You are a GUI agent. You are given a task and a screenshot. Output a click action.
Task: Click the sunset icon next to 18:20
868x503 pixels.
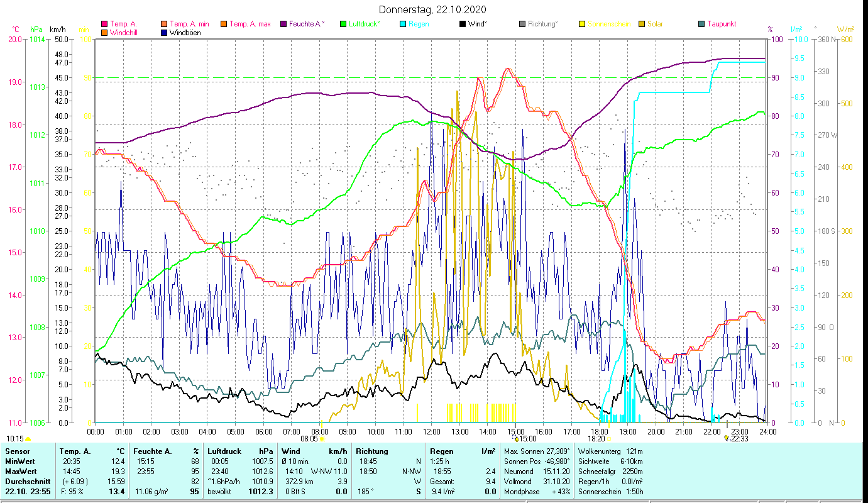(x=608, y=439)
